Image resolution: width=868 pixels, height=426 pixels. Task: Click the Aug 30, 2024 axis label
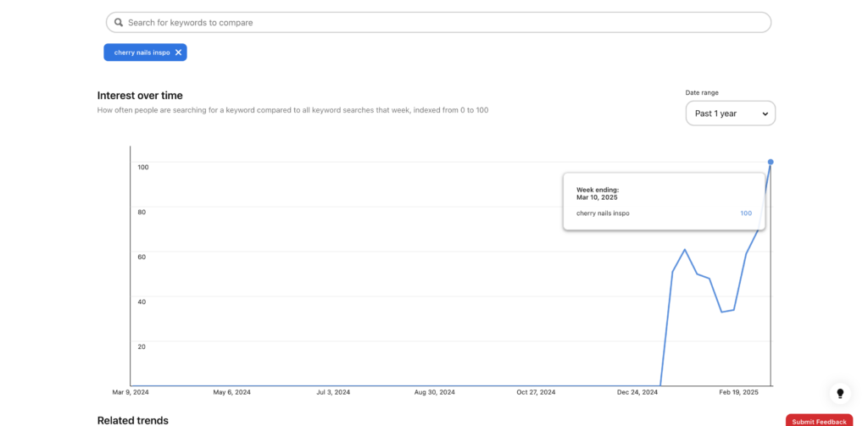tap(435, 392)
